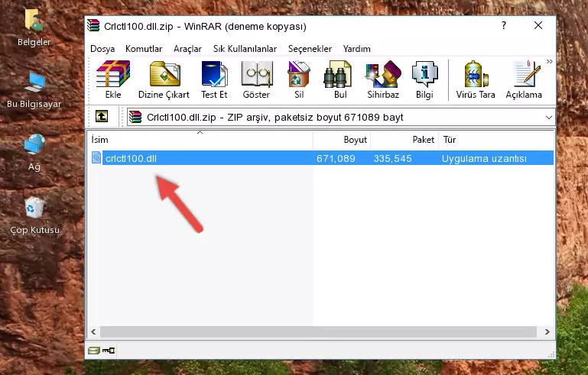Open the Araçlar menu
This screenshot has width=588, height=375.
(x=187, y=49)
